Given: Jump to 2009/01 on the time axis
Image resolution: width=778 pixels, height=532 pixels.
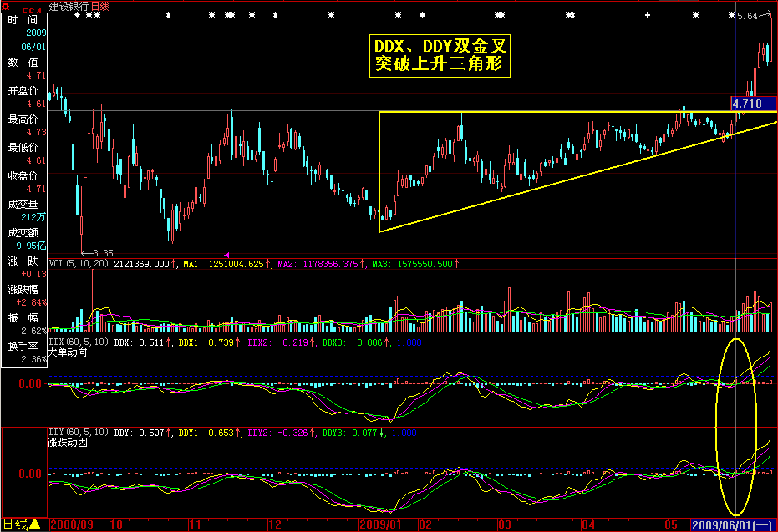Looking at the screenshot, I should click(x=381, y=525).
